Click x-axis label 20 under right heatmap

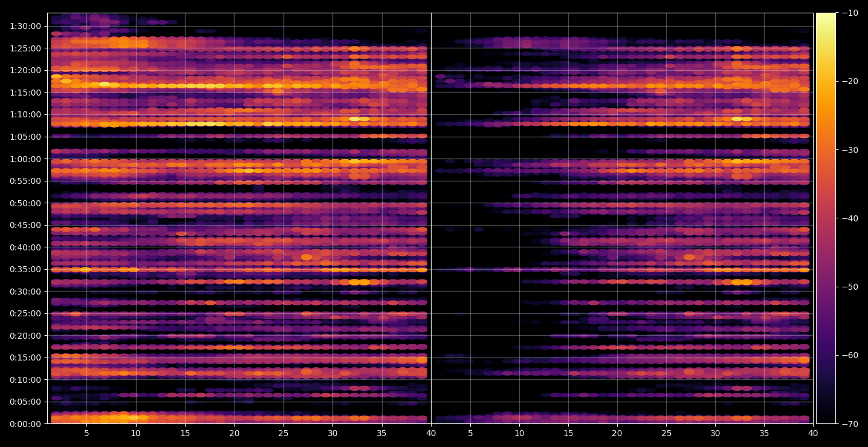click(617, 434)
